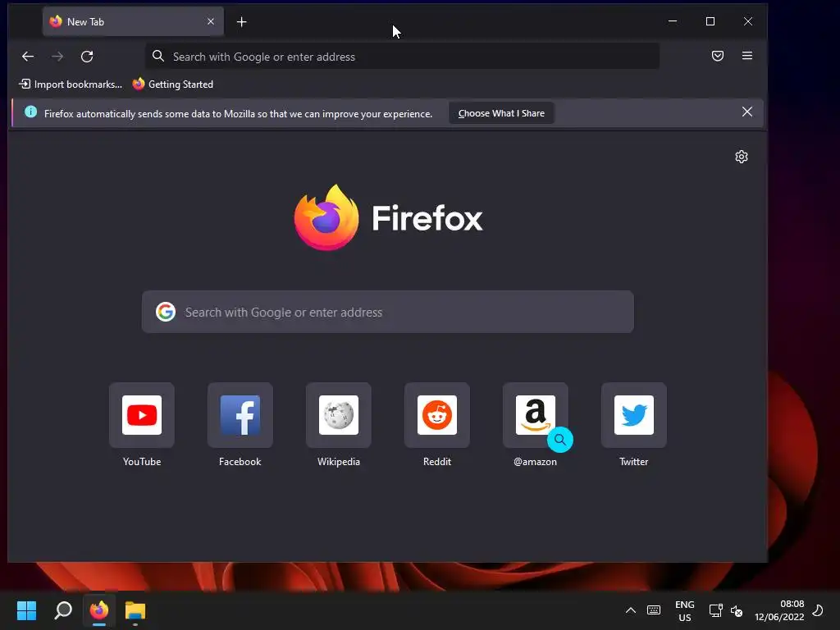Open Getting Started bookmark
Screen dimensions: 840x630
pyautogui.click(x=173, y=84)
